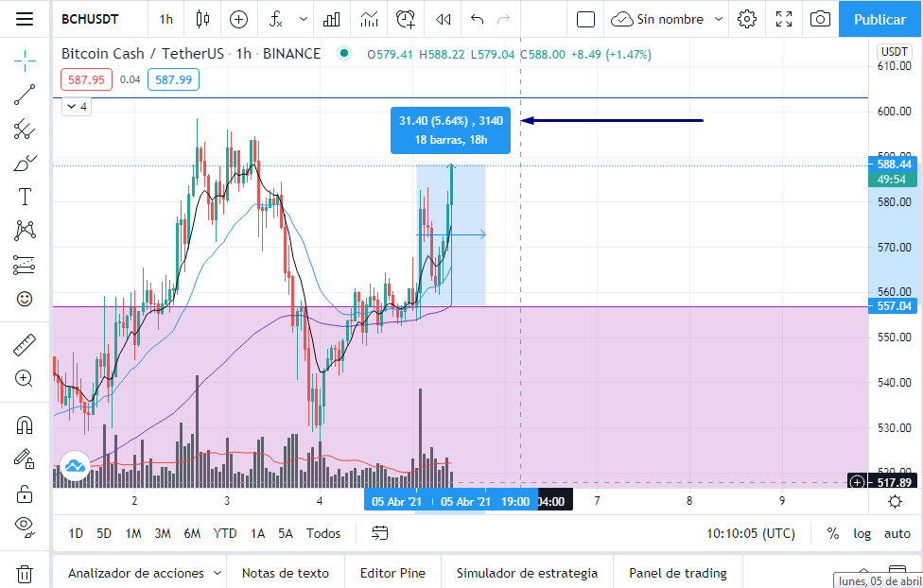Select the 3M date range
The image size is (923, 588).
coord(163,533)
